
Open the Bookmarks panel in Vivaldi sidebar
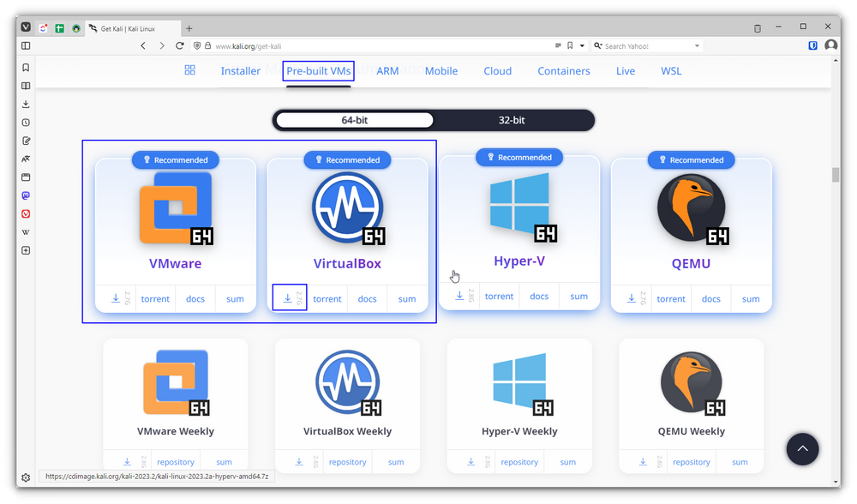point(26,68)
